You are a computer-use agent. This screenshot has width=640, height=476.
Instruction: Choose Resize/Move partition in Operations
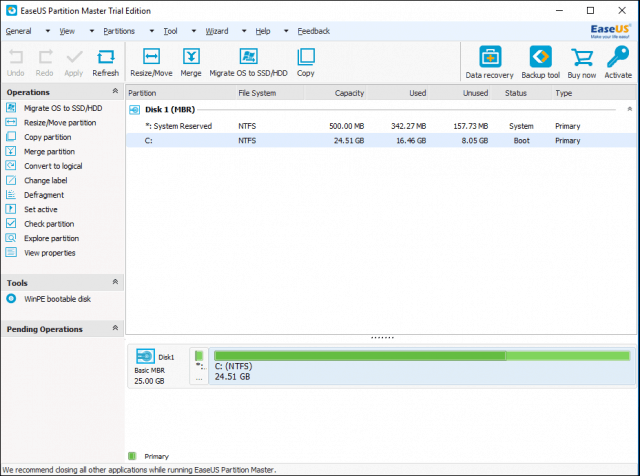pyautogui.click(x=60, y=122)
